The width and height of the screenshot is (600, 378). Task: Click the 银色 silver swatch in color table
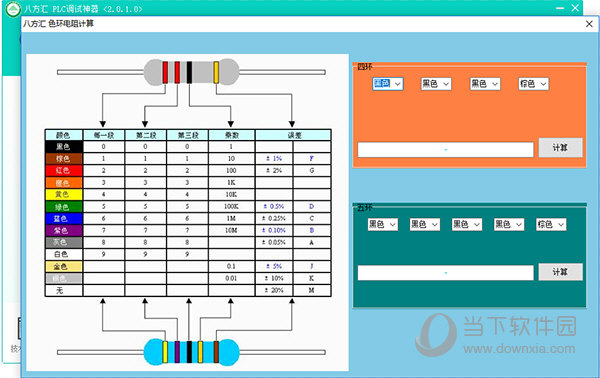(x=64, y=278)
